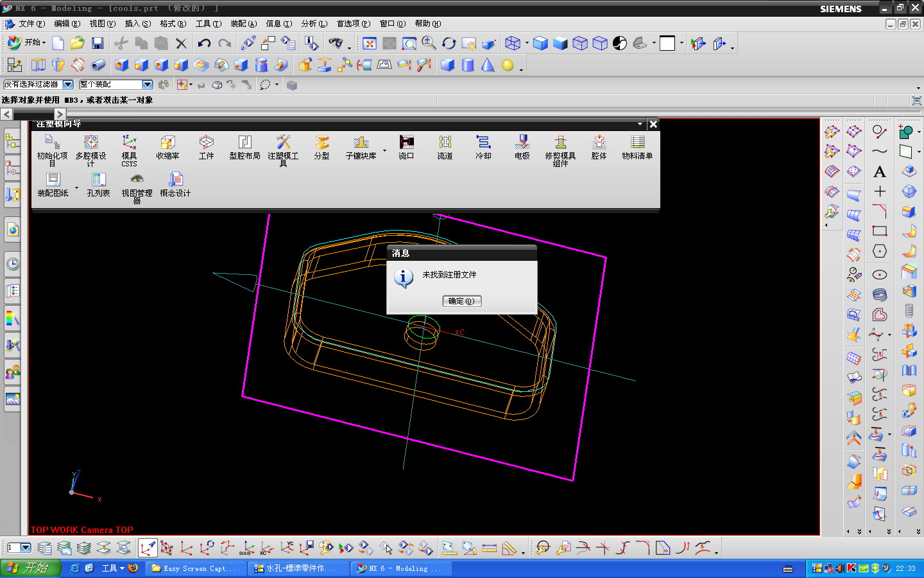Click the save icon in the toolbar
Viewport: 924px width, 578px height.
[x=98, y=43]
